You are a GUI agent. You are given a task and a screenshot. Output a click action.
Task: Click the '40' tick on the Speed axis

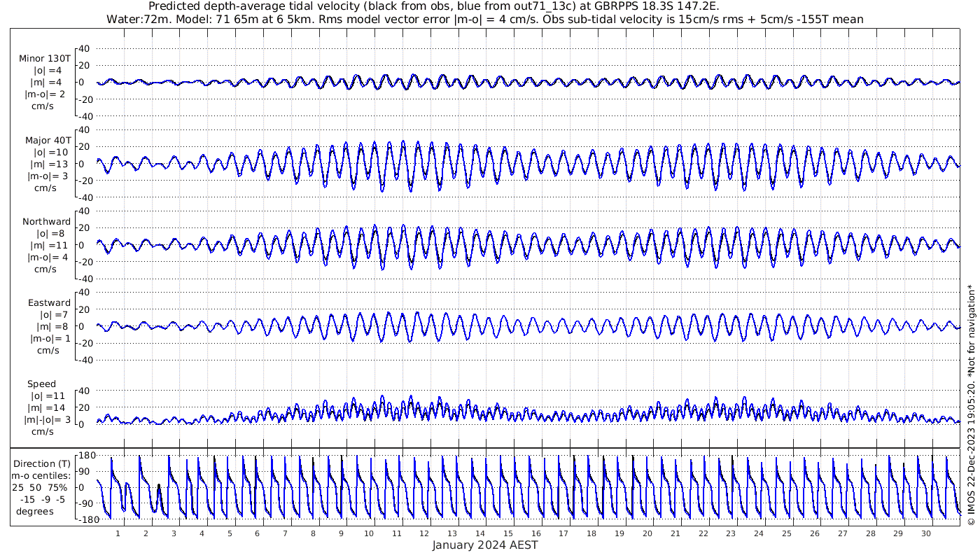coord(84,391)
